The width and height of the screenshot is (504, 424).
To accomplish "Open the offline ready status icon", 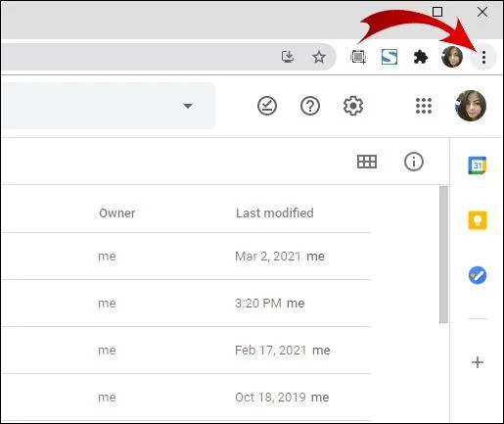I will click(x=267, y=106).
